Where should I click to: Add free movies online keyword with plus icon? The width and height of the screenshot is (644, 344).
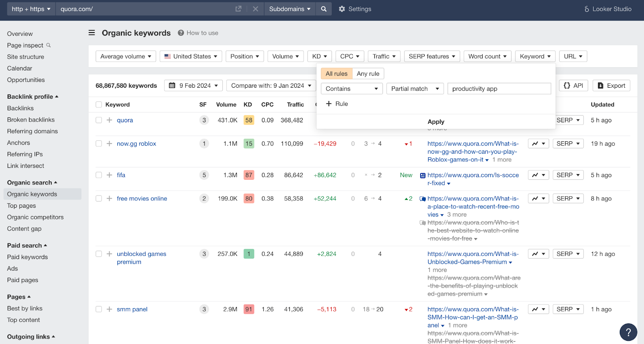pos(109,198)
